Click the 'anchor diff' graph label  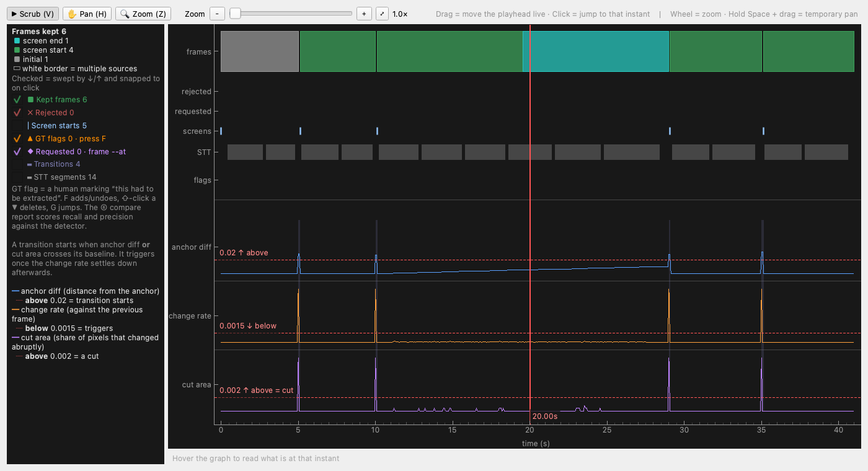click(x=192, y=247)
